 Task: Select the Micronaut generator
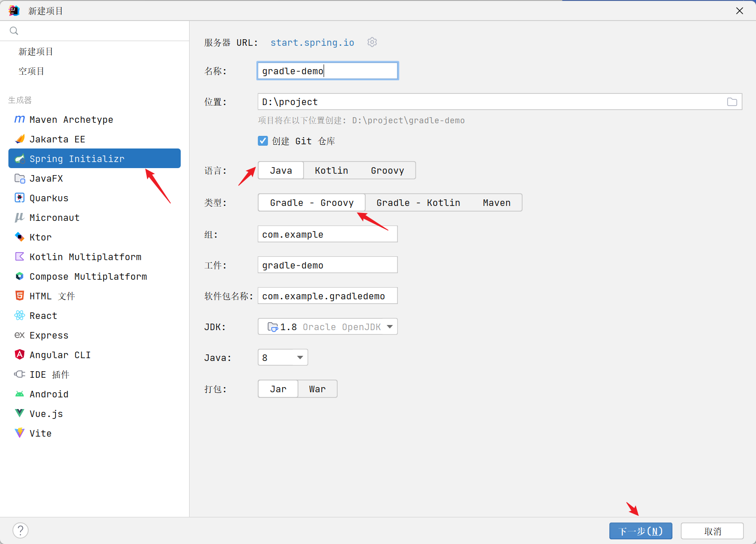[54, 217]
